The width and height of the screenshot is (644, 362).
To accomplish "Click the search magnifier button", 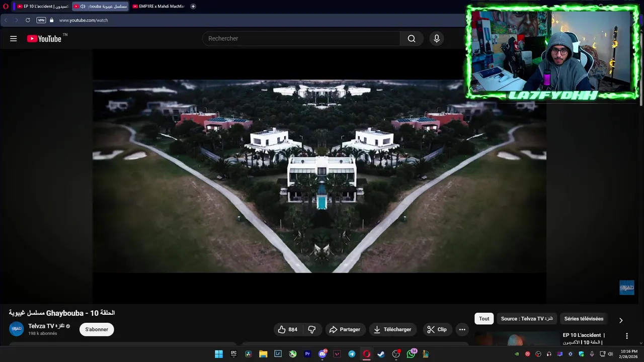I will pos(412,39).
